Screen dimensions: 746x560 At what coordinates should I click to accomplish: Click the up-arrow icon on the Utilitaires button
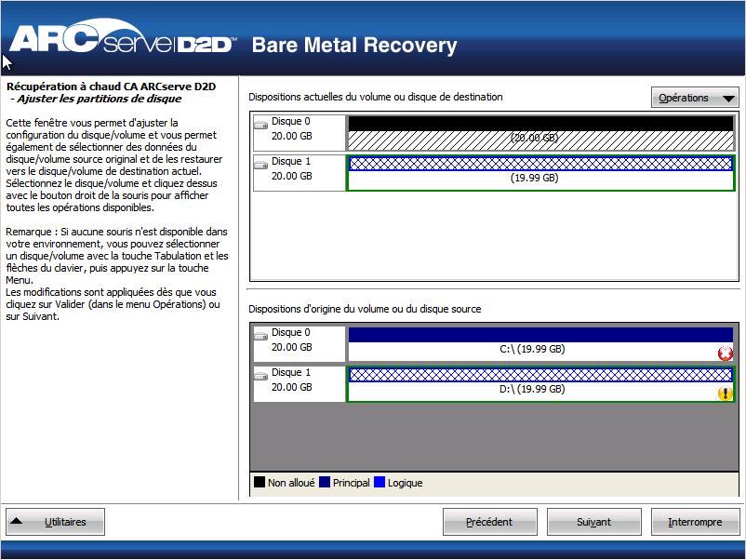pos(16,522)
